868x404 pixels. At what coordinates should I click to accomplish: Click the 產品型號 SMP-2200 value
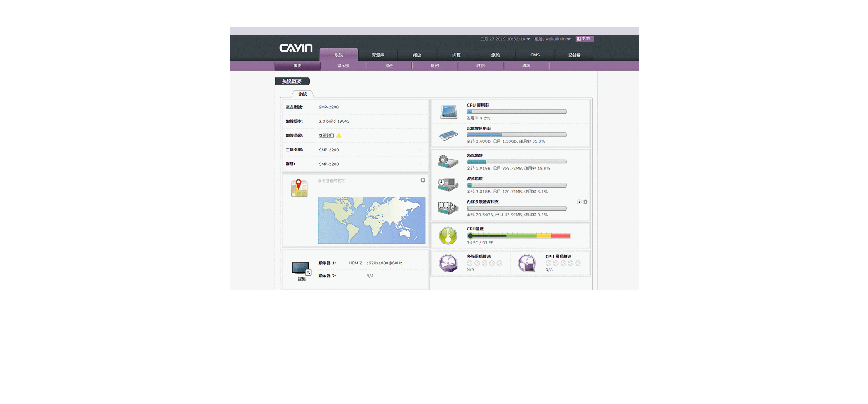point(329,107)
